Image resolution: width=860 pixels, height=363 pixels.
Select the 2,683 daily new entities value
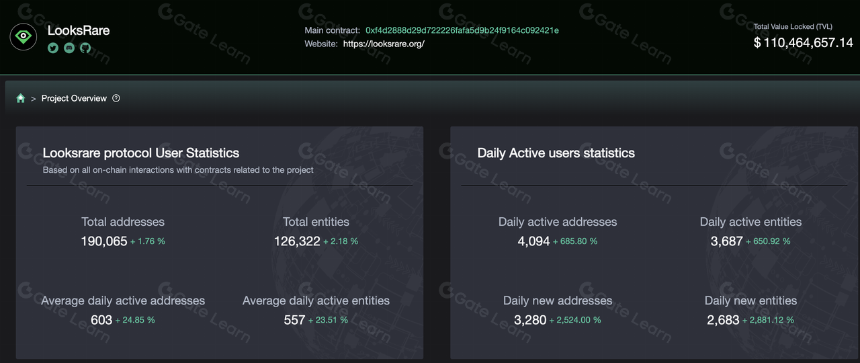tap(723, 320)
